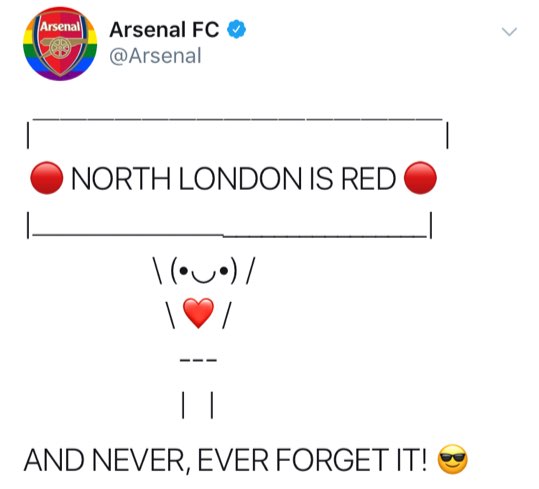Click the word FORGET in the tweet
The height and width of the screenshot is (489, 539).
[332, 460]
